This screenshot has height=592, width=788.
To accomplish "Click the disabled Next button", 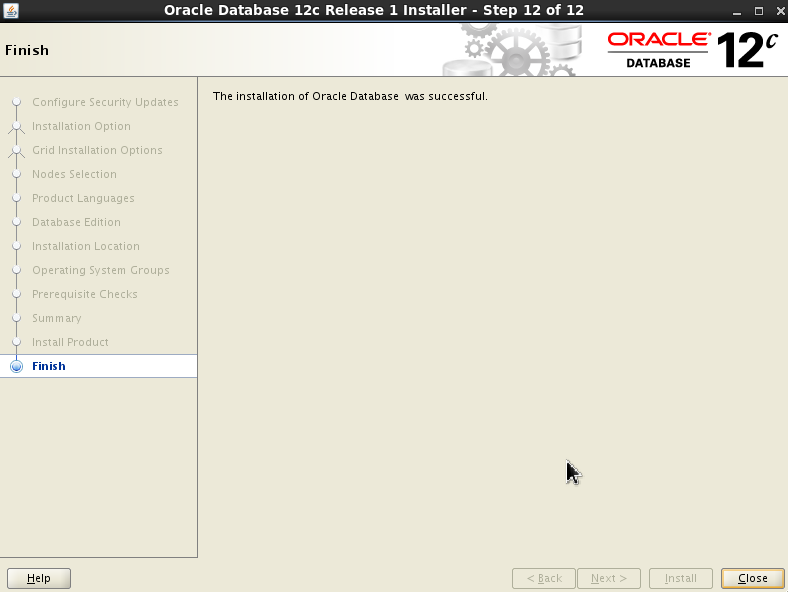I will point(609,578).
